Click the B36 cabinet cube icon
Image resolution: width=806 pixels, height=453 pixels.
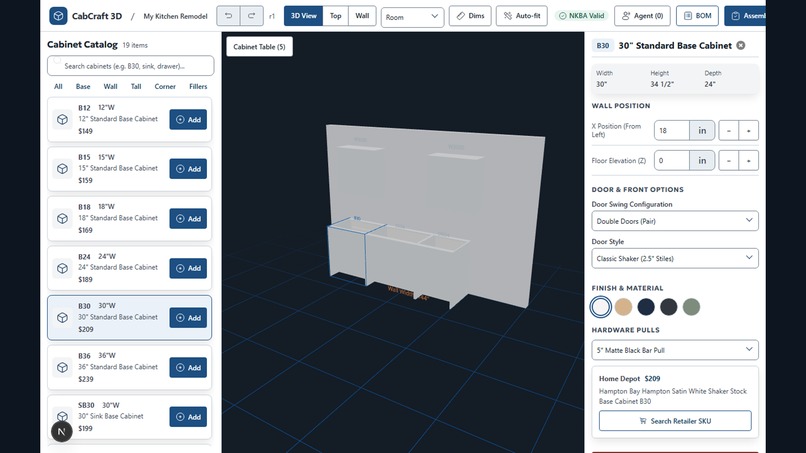(x=62, y=368)
